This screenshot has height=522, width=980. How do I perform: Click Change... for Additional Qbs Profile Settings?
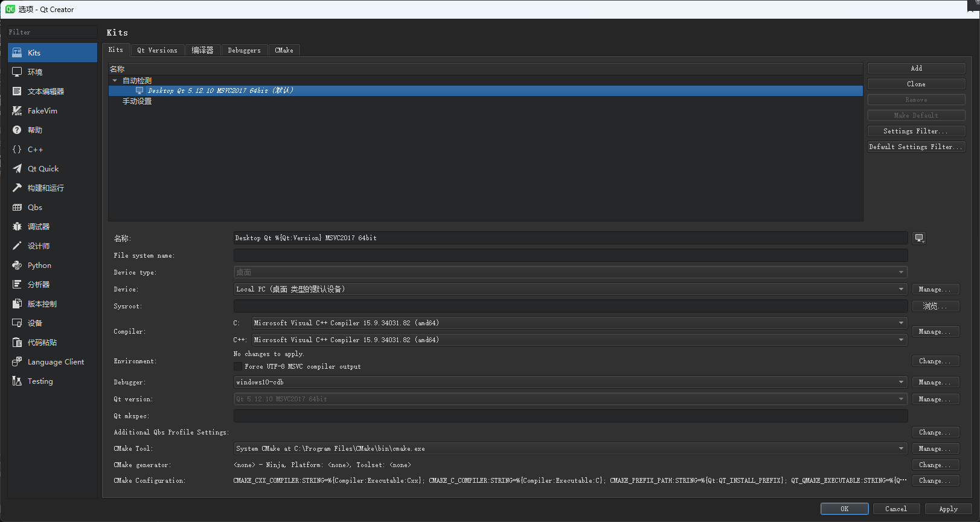click(935, 432)
